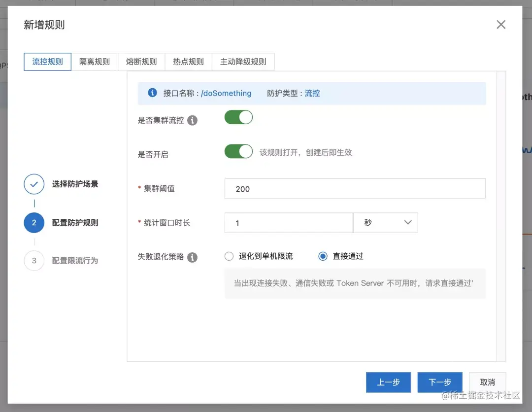Image resolution: width=532 pixels, height=412 pixels.
Task: Click the 上一步 button
Action: click(x=389, y=382)
